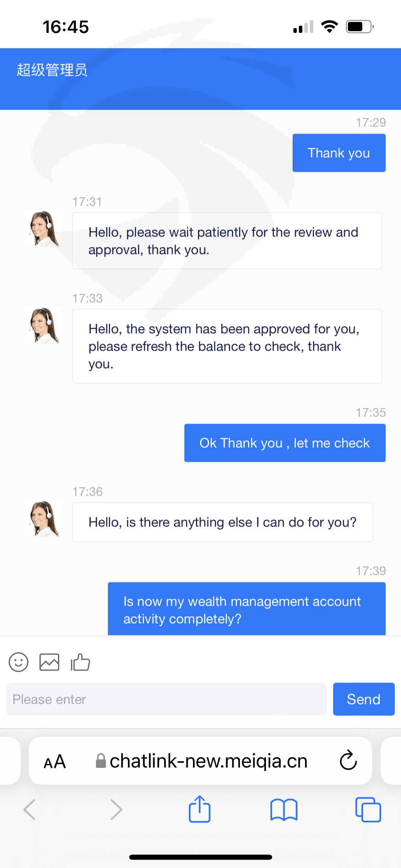Screen dimensions: 401x868
Task: Open the AA reader options menu
Action: tap(55, 761)
